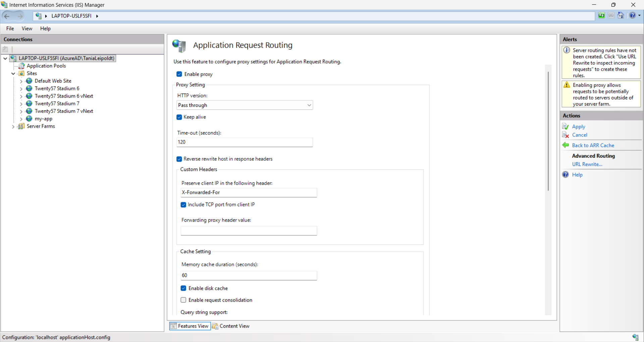
Task: Expand the Twenty57 Stadium 6 node
Action: click(21, 89)
